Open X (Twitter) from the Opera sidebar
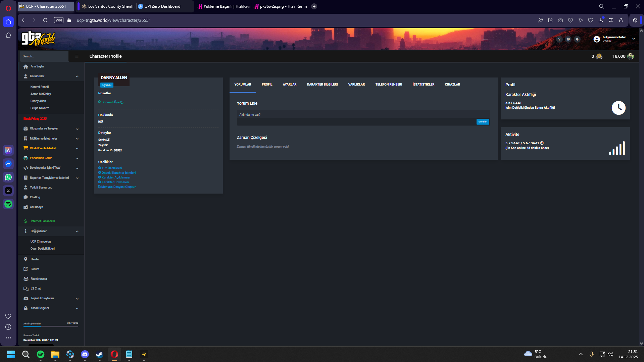The height and width of the screenshot is (362, 644). point(8,191)
